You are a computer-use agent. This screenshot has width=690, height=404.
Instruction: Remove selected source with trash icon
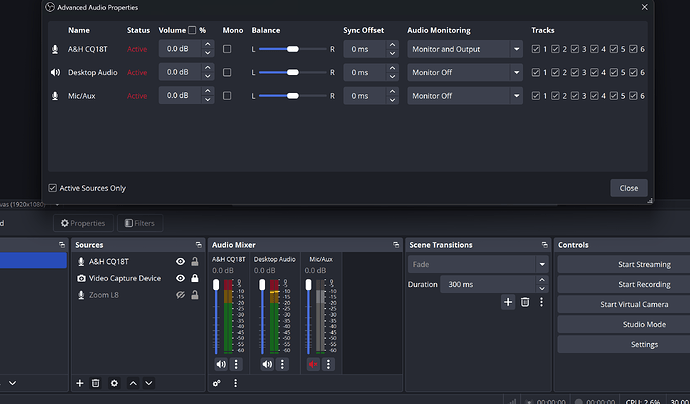click(x=95, y=383)
